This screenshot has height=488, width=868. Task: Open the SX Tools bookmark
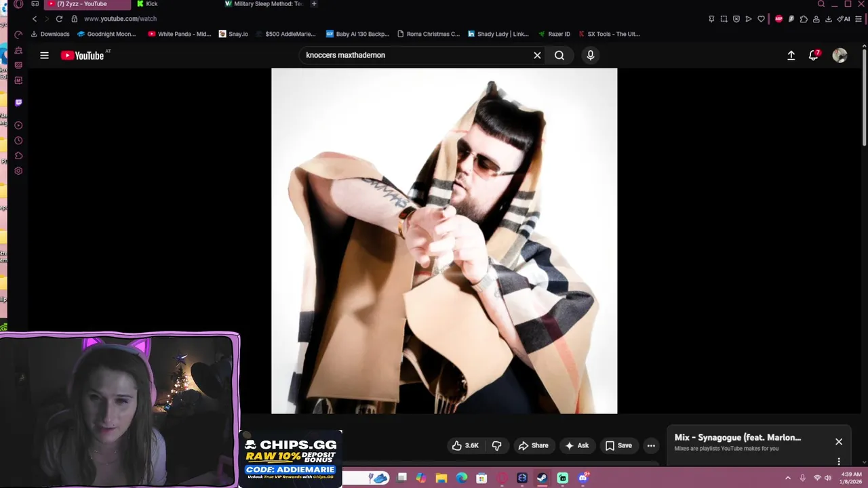click(609, 34)
